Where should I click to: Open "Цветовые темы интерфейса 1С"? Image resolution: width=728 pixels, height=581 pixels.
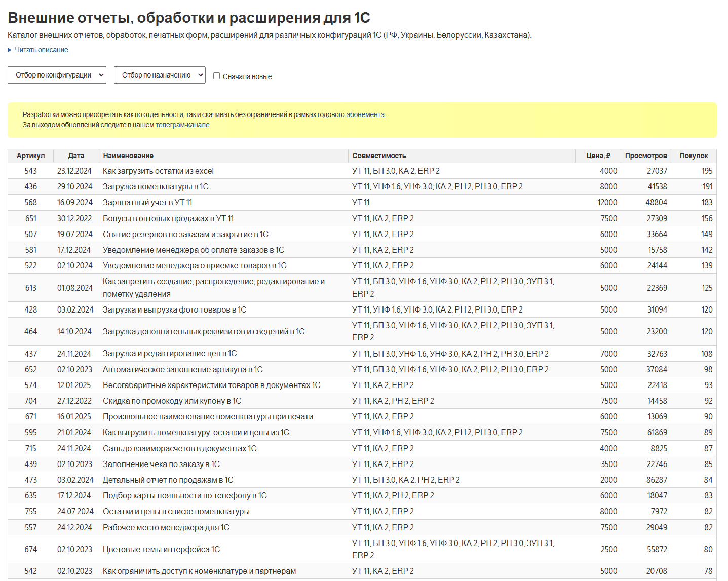coord(162,549)
